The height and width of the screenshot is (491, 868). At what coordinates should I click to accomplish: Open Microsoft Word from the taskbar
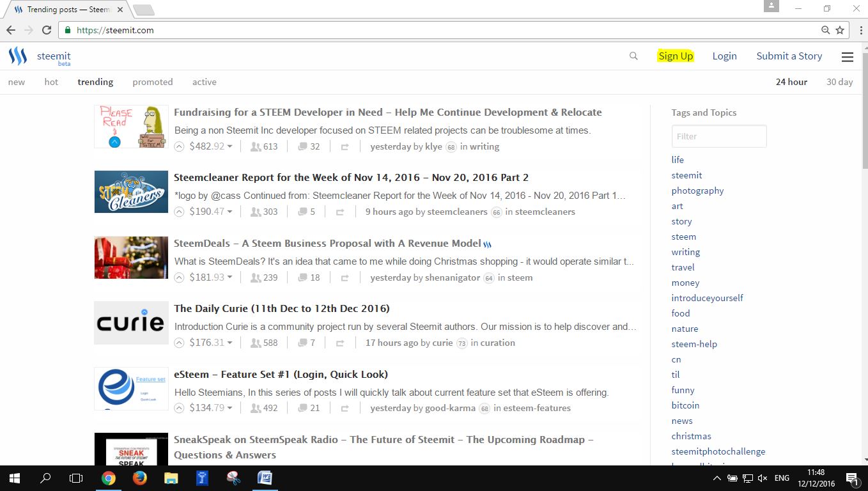click(x=264, y=478)
